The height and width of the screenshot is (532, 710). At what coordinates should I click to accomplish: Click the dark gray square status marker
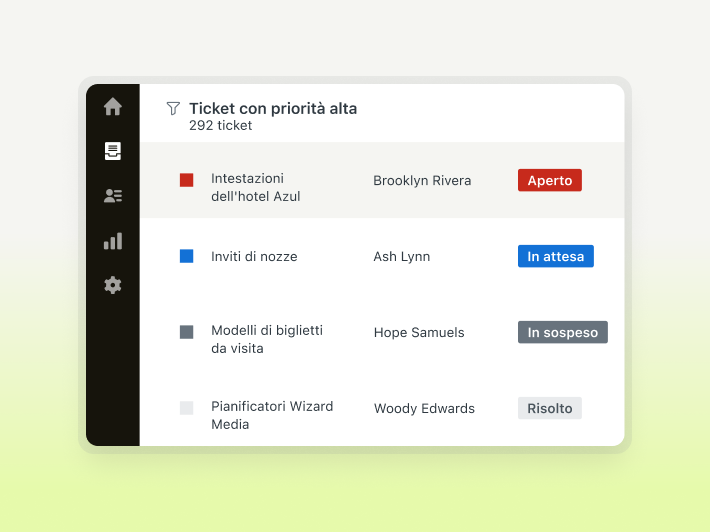(x=186, y=332)
